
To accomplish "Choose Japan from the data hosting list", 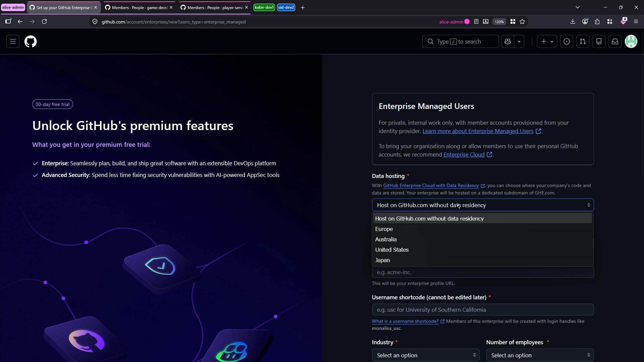I will pos(482,260).
